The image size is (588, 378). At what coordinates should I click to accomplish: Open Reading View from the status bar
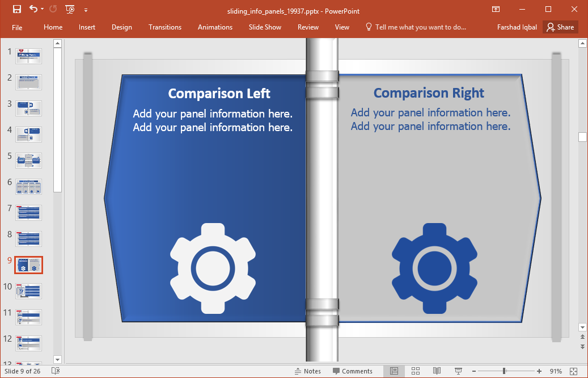[x=436, y=371]
